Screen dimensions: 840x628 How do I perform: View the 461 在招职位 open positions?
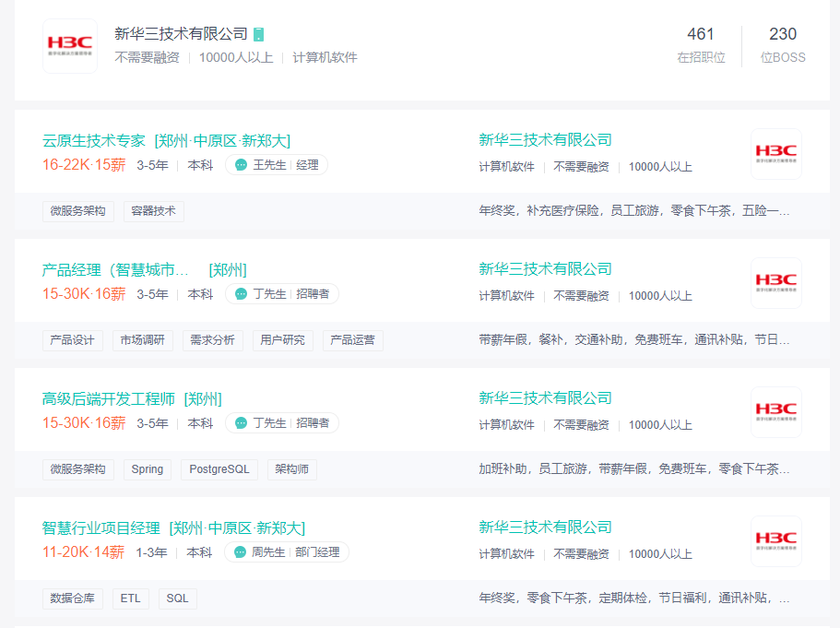(701, 44)
